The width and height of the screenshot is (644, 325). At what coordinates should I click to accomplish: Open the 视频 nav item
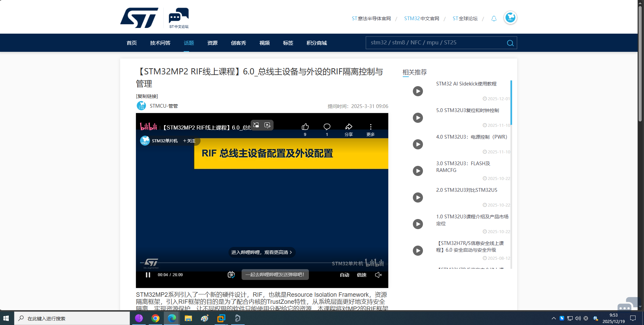pyautogui.click(x=264, y=43)
